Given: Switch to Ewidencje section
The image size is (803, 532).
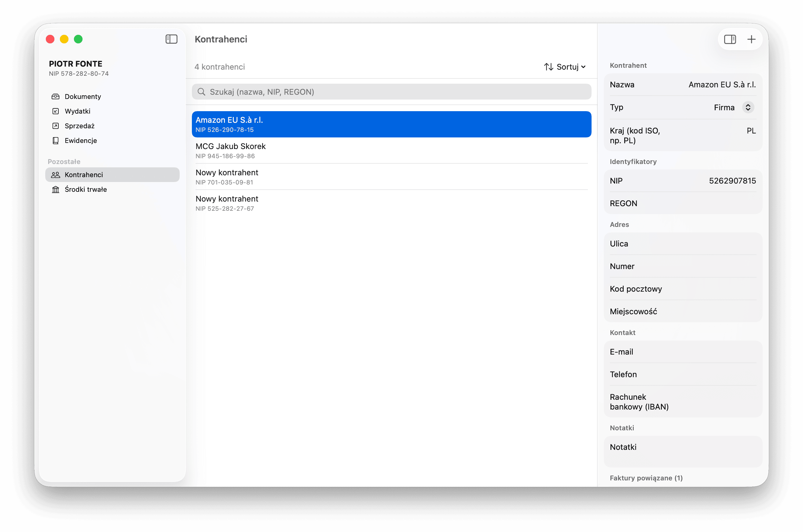Looking at the screenshot, I should point(112,140).
